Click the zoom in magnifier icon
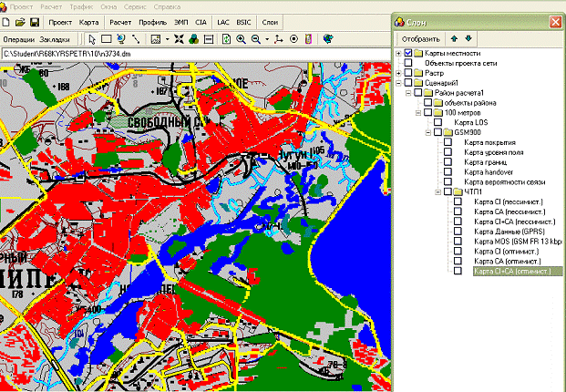Viewport: 566px width, 392px height. (x=241, y=39)
